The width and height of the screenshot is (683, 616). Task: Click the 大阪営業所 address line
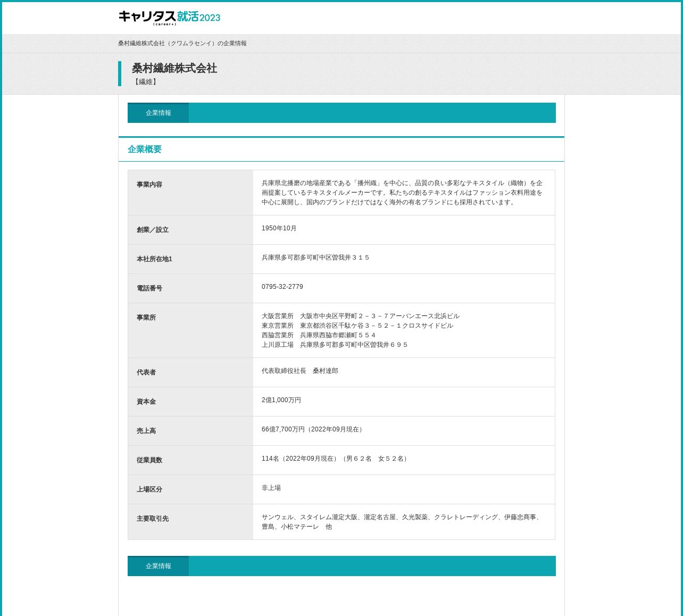click(x=361, y=316)
